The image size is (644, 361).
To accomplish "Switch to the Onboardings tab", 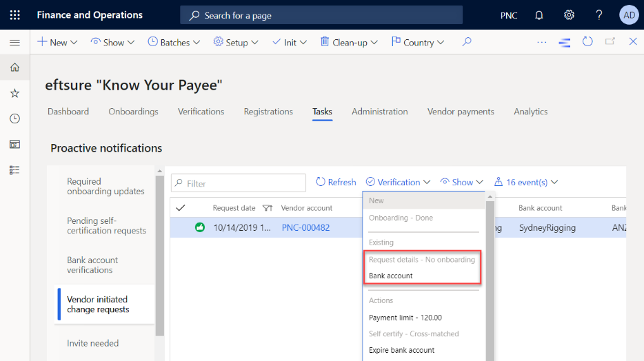I will point(134,112).
